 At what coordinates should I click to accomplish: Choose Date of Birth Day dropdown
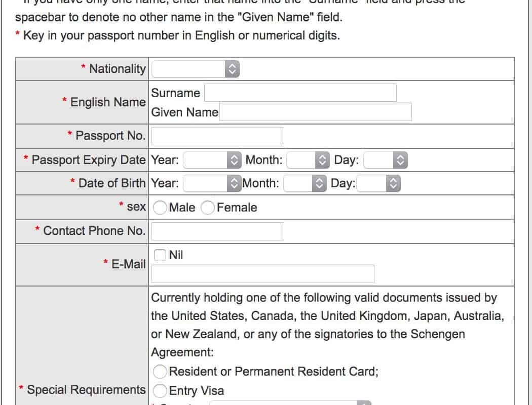[x=378, y=183]
